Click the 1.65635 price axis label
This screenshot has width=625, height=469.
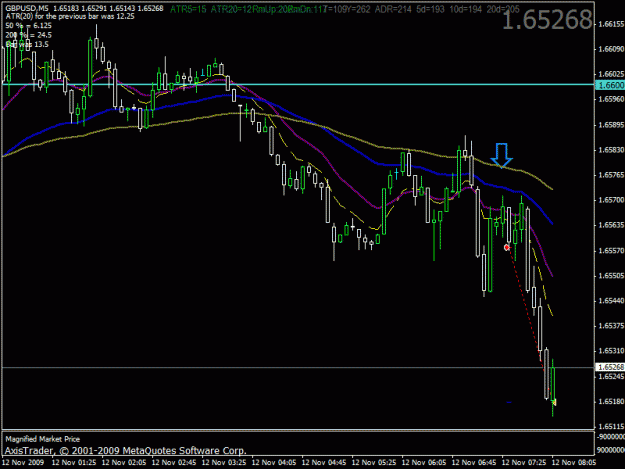(x=611, y=225)
